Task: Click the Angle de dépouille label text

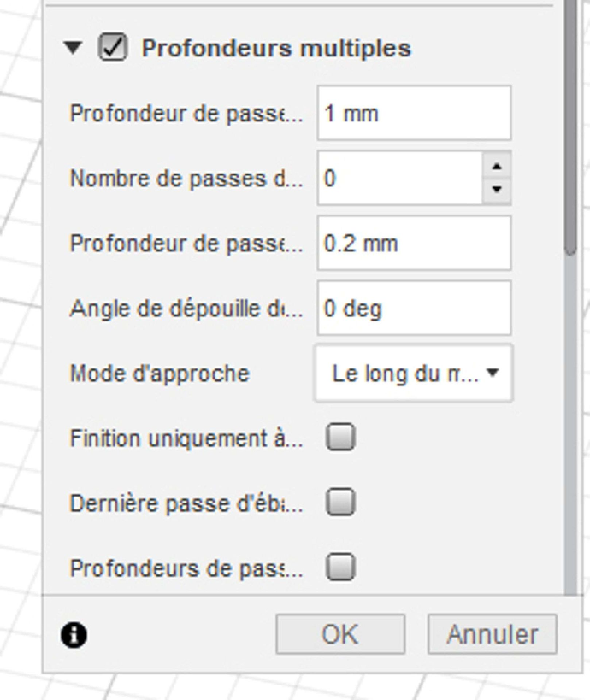Action: (x=186, y=309)
